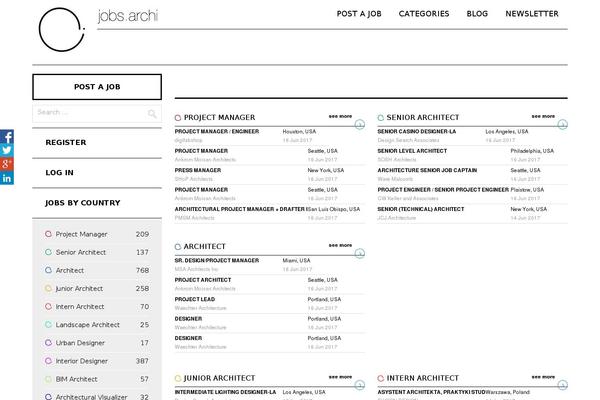Click see more for Project Manager

coord(340,116)
